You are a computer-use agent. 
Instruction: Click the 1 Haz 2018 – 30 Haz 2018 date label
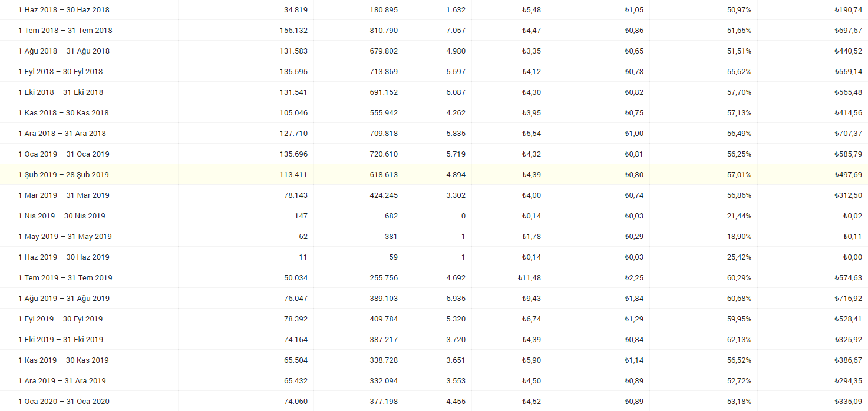pos(64,10)
